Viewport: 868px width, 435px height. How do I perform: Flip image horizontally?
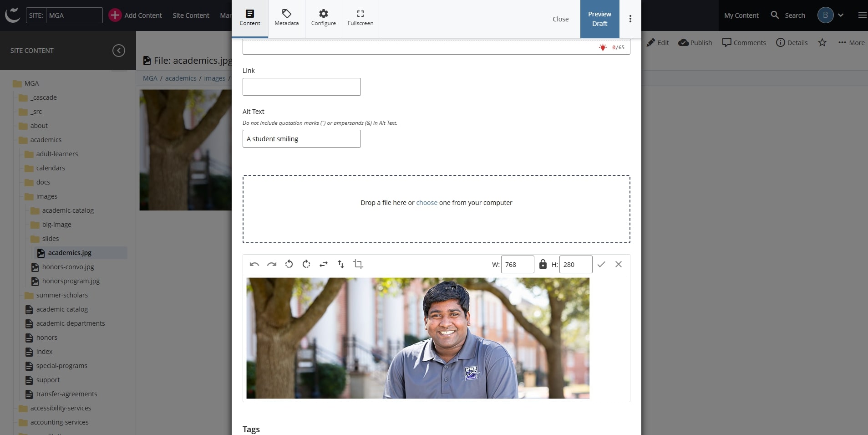coord(324,264)
